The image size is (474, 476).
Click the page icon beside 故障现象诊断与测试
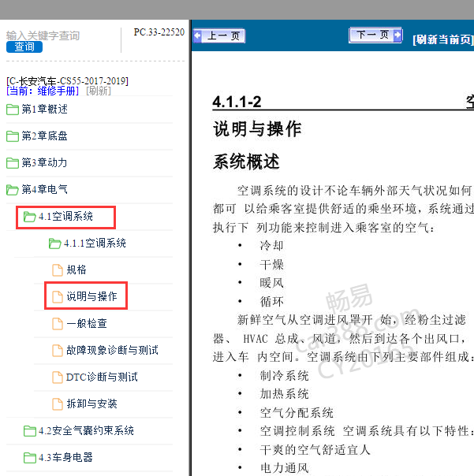pyautogui.click(x=58, y=351)
